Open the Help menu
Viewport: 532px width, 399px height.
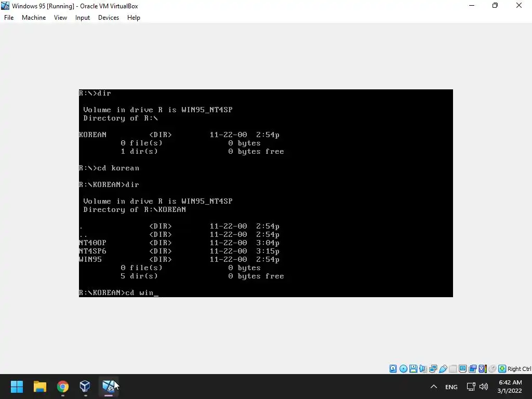(134, 18)
